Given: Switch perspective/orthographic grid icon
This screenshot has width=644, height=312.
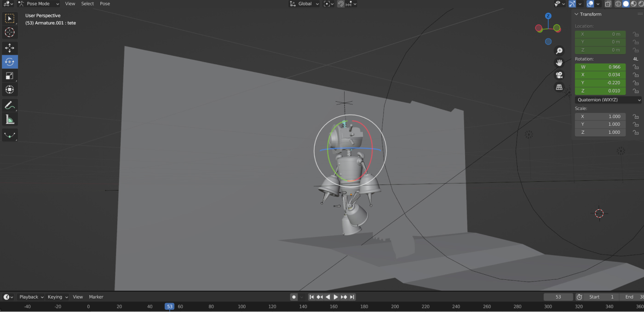Looking at the screenshot, I should pos(559,87).
